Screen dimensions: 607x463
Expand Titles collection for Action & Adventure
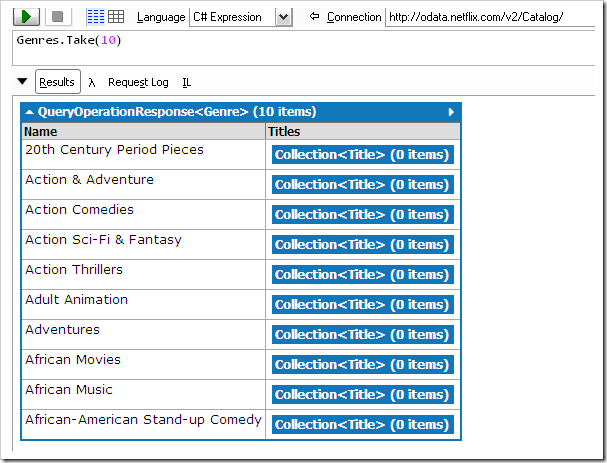point(362,185)
